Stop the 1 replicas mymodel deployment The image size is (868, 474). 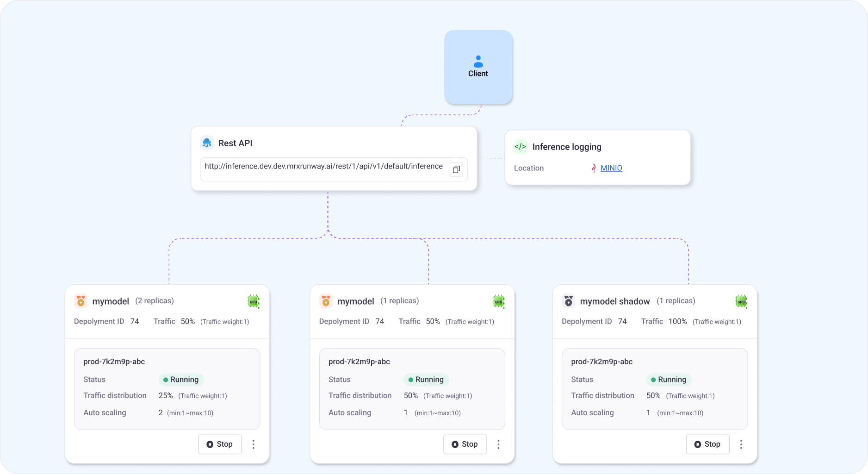pyautogui.click(x=465, y=444)
